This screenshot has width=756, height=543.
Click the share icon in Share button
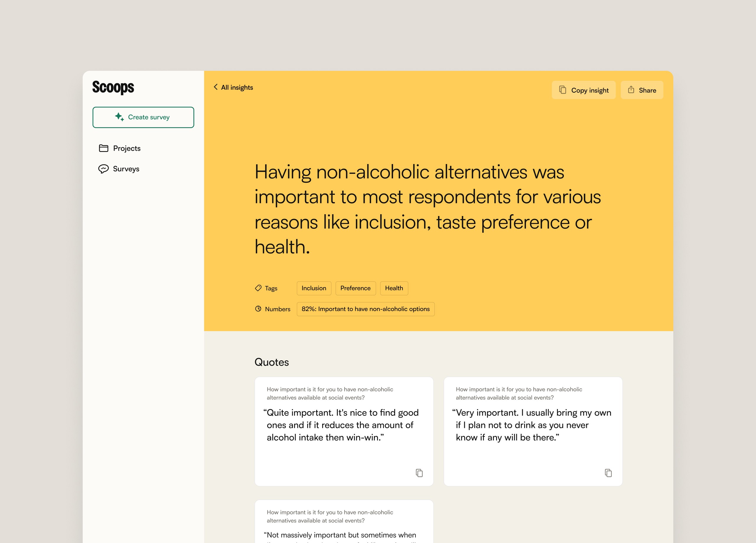click(631, 90)
